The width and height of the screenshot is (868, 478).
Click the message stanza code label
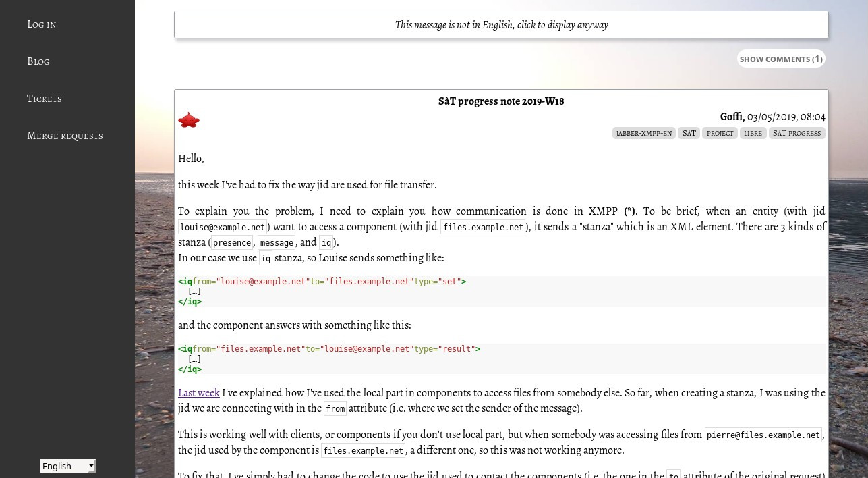tap(277, 243)
